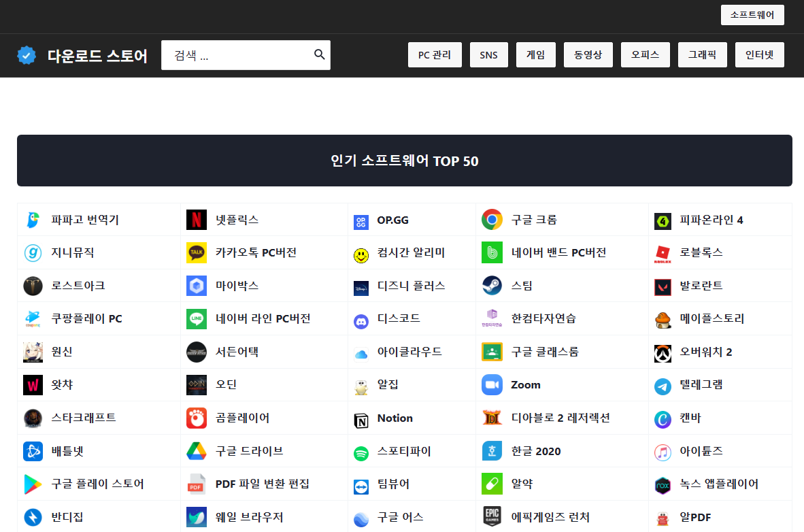This screenshot has width=804, height=532.
Task: Open the 서든어택 link
Action: tap(237, 352)
